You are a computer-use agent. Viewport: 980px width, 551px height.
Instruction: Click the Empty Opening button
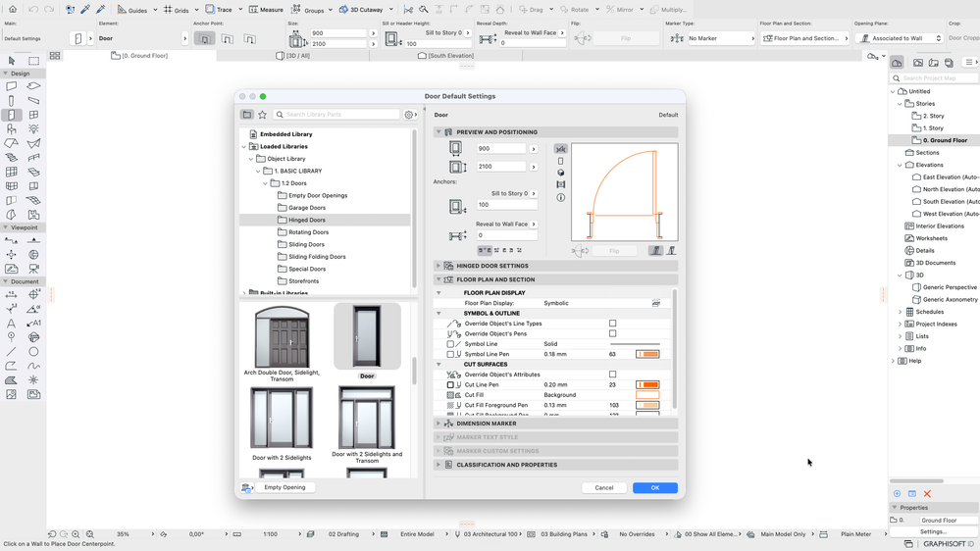point(285,487)
